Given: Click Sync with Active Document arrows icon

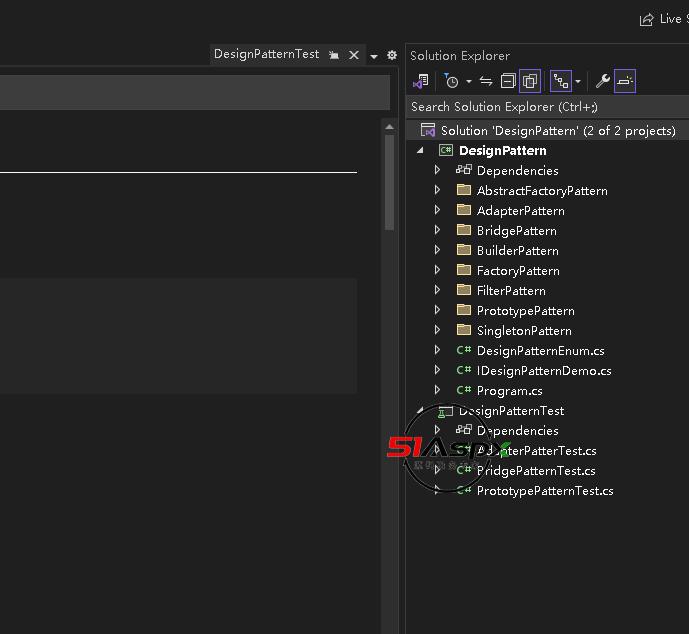Looking at the screenshot, I should click(486, 81).
